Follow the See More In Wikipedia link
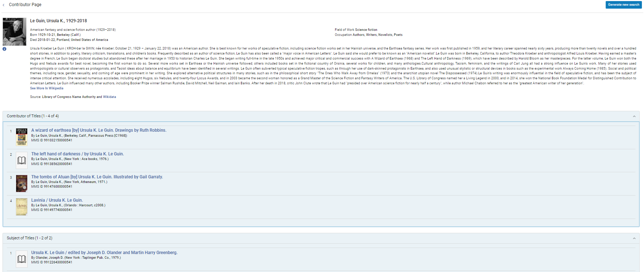The image size is (644, 272). tap(47, 88)
